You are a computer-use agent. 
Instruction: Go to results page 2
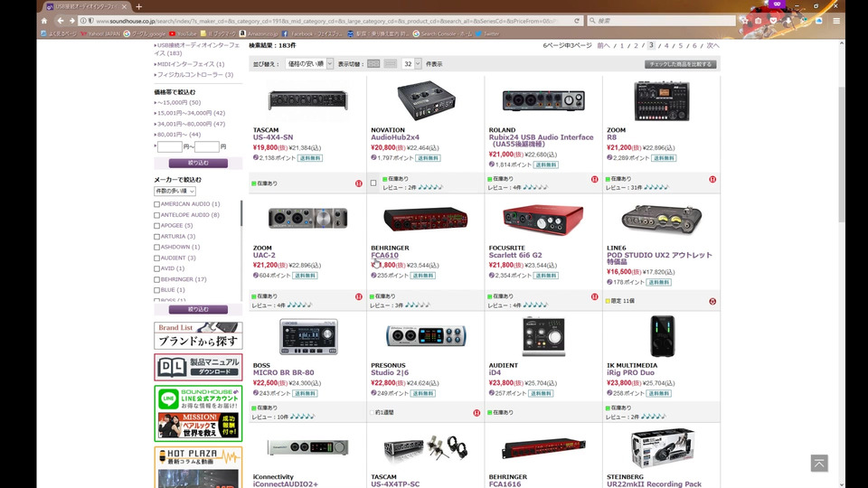[x=636, y=46]
